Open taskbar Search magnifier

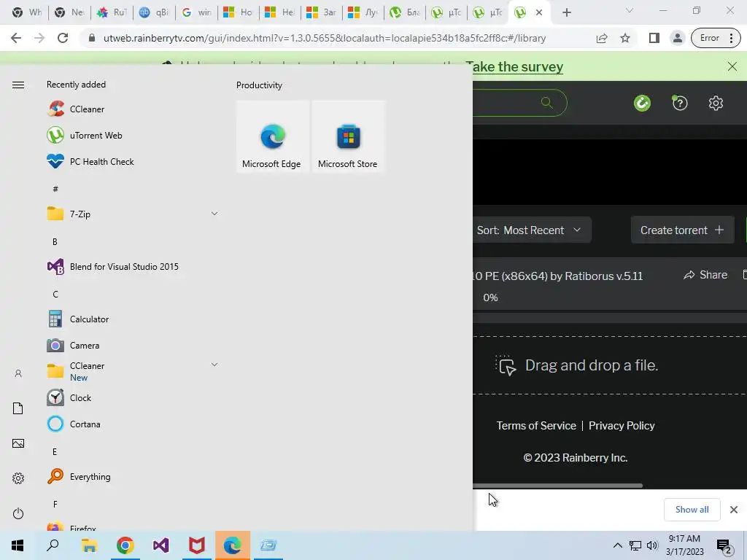point(53,545)
